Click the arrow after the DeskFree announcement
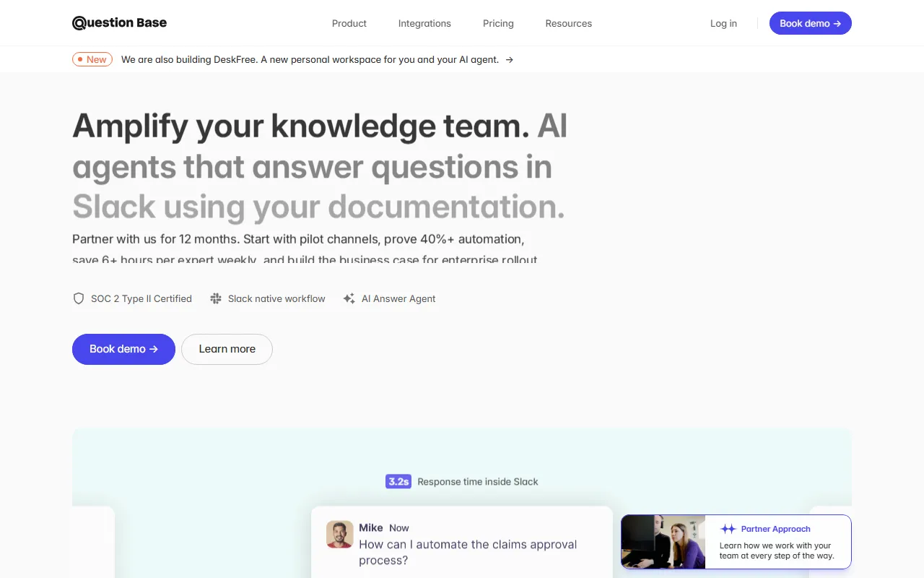 (x=509, y=60)
